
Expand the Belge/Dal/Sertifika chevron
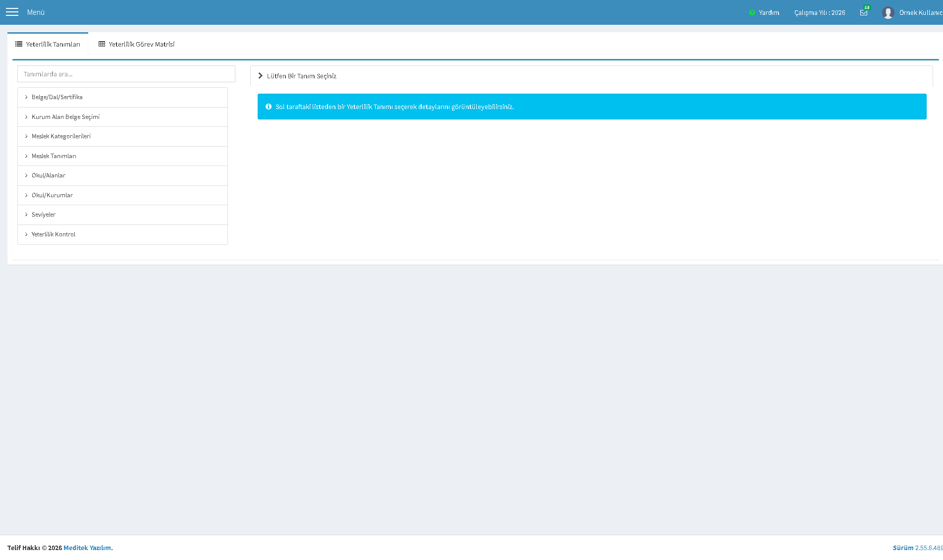coord(26,97)
